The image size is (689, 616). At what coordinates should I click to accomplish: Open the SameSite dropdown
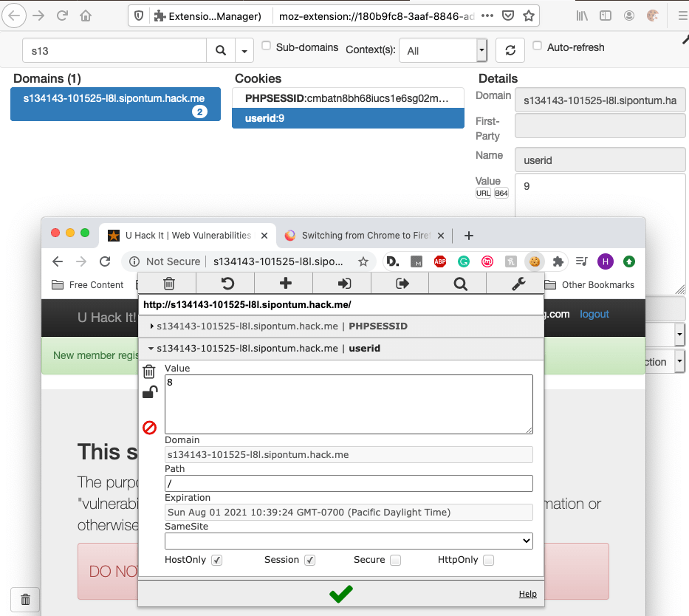pos(349,541)
